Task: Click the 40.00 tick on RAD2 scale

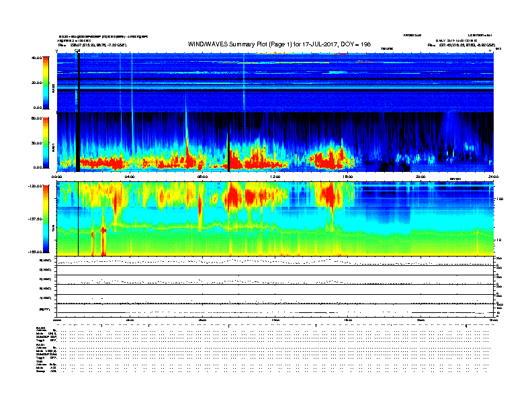Action: [36, 58]
